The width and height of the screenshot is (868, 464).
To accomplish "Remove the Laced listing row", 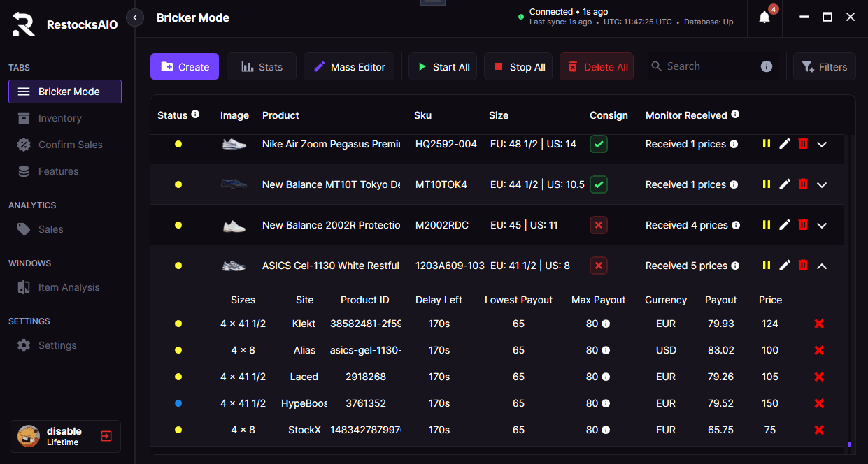I will tap(819, 377).
